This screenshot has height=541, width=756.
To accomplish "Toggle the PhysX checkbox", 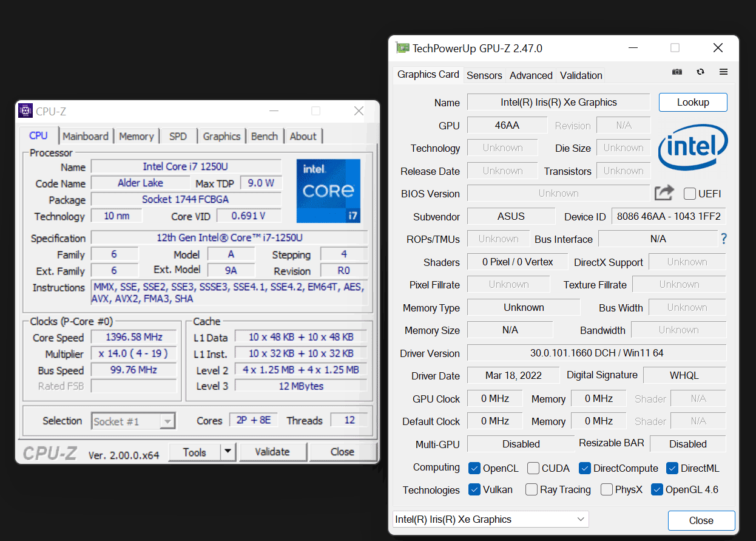I will point(606,489).
